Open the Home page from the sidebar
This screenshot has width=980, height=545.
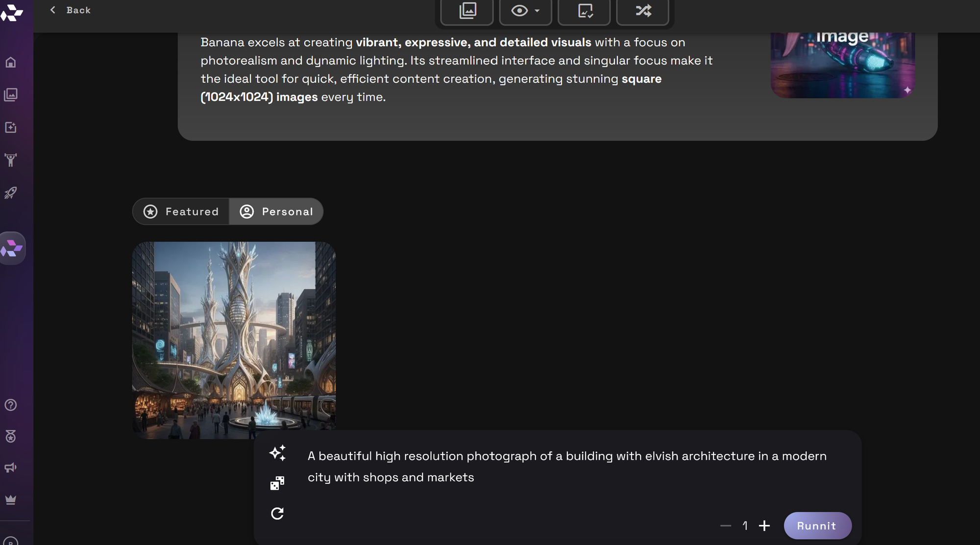[10, 62]
